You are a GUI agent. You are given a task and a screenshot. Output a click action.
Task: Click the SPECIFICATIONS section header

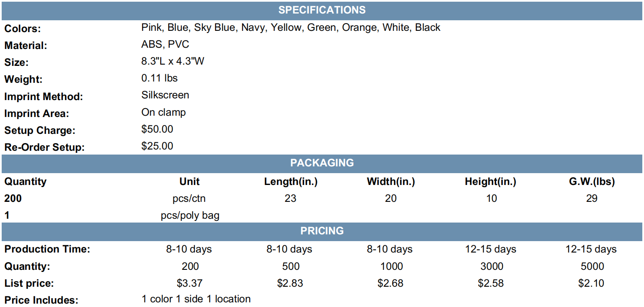(322, 10)
